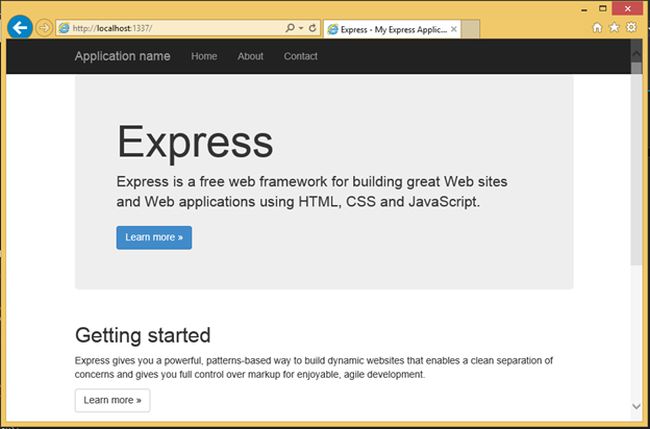The image size is (650, 429).
Task: Click the Home house icon in IE toolbar
Action: pos(597,28)
